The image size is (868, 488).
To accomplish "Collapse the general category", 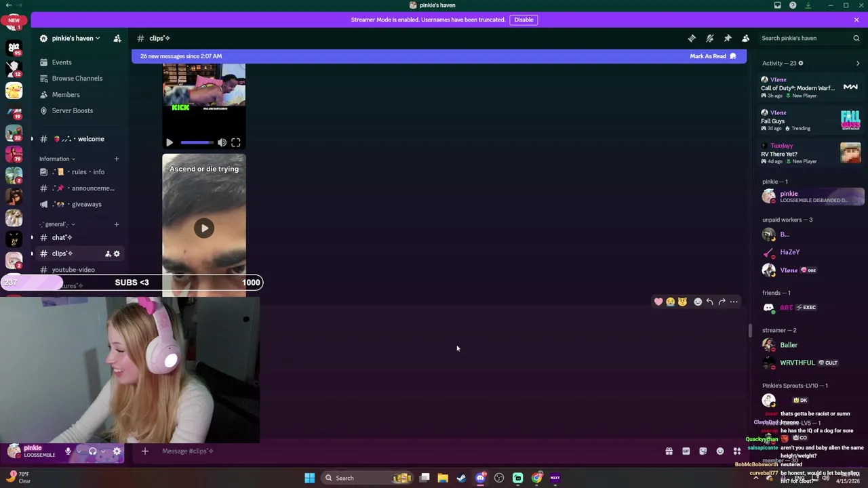I will 57,224.
